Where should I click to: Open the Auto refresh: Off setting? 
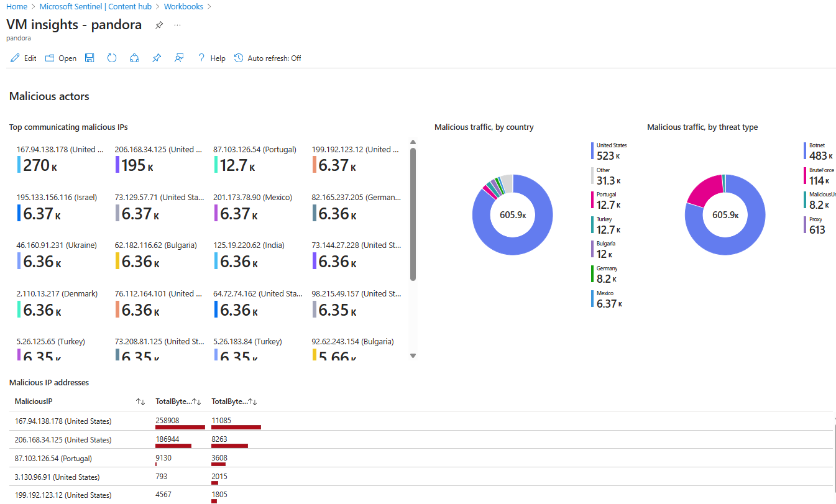point(268,58)
